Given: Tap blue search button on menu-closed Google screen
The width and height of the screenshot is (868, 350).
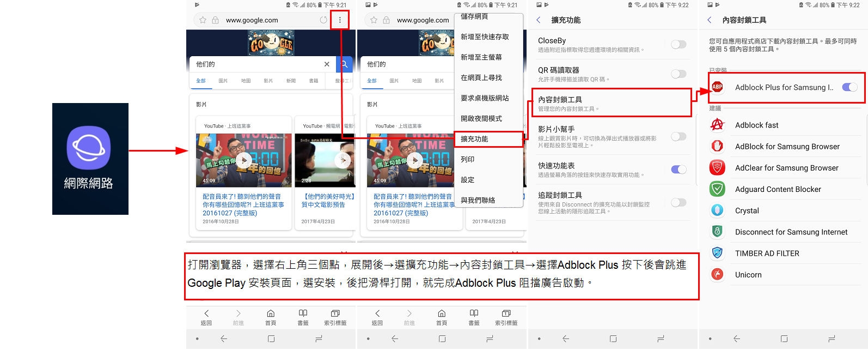Looking at the screenshot, I should (x=344, y=64).
